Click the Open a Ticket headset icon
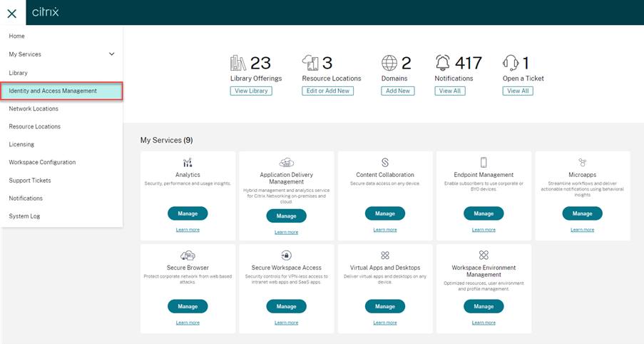Image resolution: width=644 pixels, height=344 pixels. [511, 63]
